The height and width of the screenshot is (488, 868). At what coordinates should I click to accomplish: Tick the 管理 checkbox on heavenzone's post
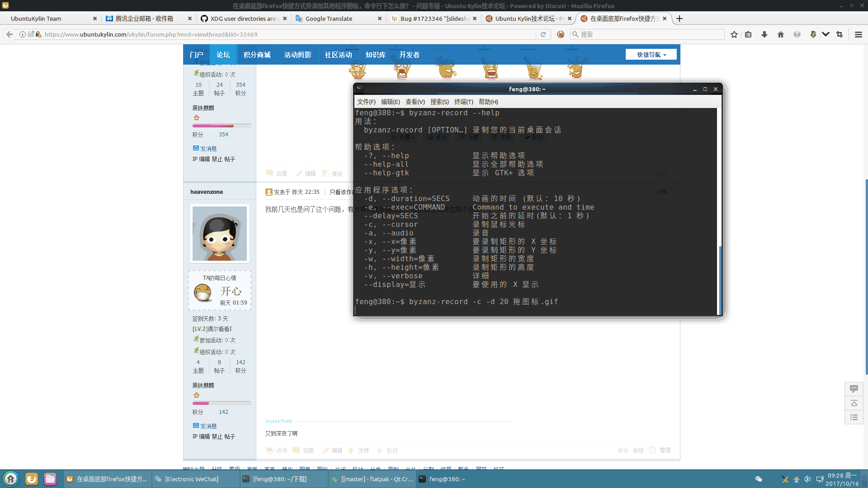[652, 450]
